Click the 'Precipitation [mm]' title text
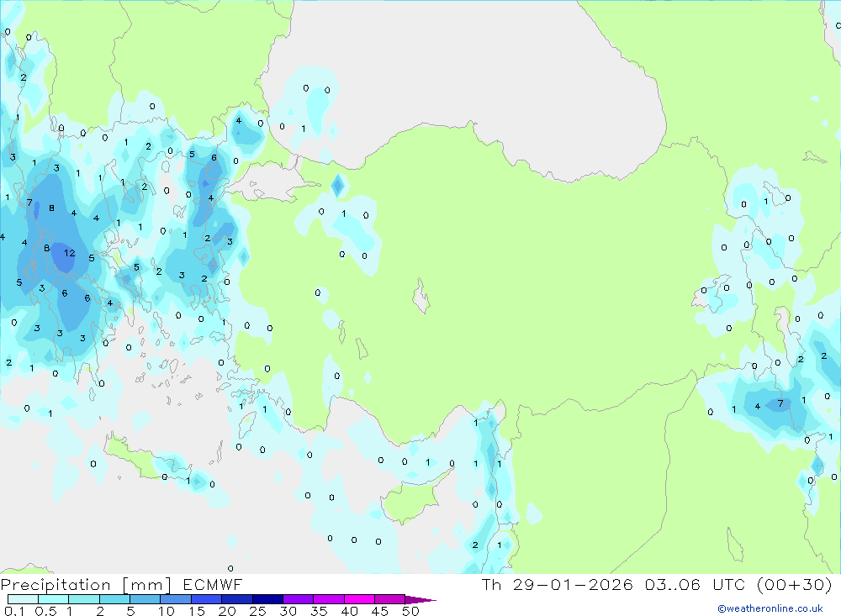The height and width of the screenshot is (616, 841). [86, 585]
